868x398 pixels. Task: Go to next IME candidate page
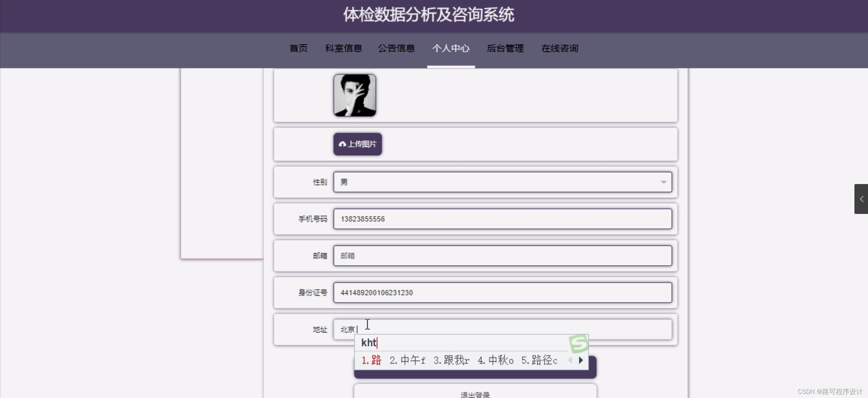tap(581, 360)
